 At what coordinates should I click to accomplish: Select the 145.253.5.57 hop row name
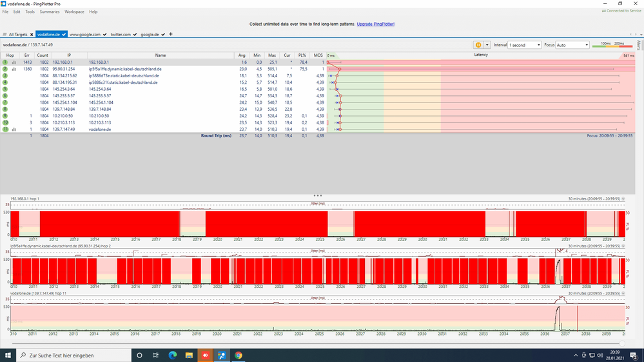[100, 95]
